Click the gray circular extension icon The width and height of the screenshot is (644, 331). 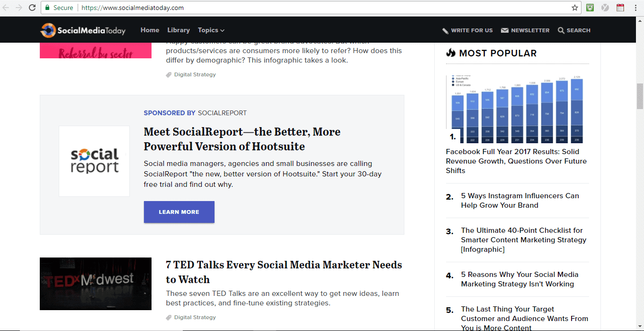click(x=605, y=8)
